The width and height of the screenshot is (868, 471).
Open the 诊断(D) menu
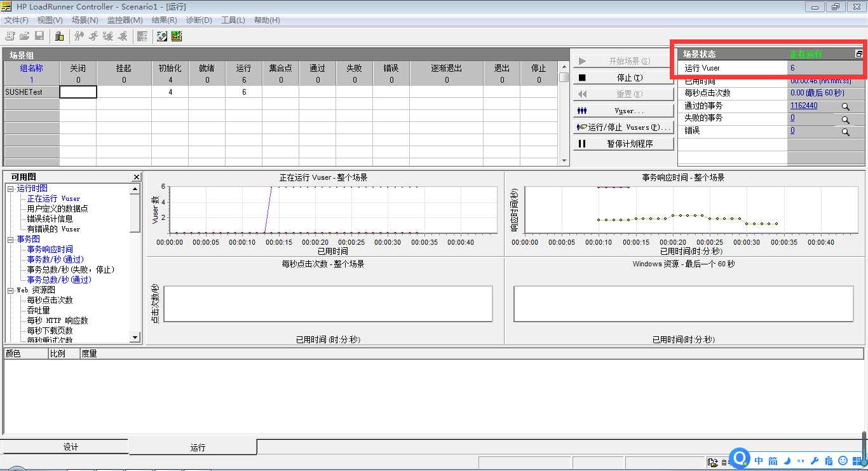pyautogui.click(x=199, y=20)
